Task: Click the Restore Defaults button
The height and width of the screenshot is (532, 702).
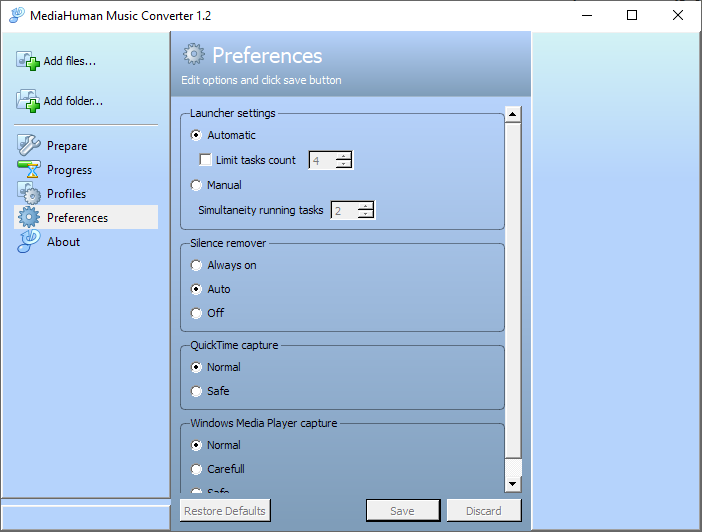Action: (225, 511)
